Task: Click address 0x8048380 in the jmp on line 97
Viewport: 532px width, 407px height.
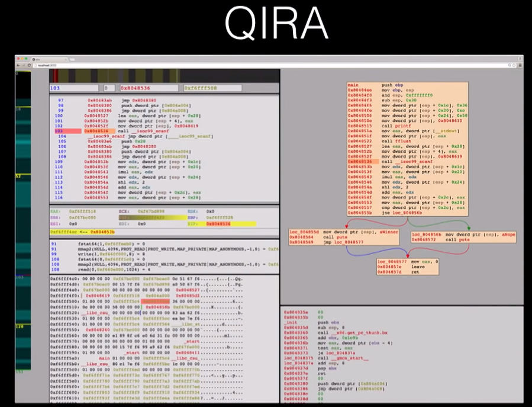Action: coord(144,101)
